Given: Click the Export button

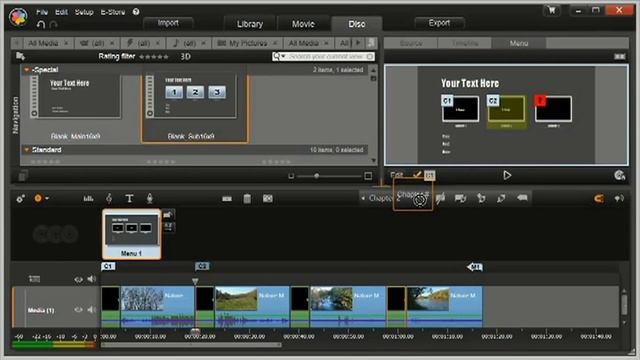Looking at the screenshot, I should click(x=439, y=23).
